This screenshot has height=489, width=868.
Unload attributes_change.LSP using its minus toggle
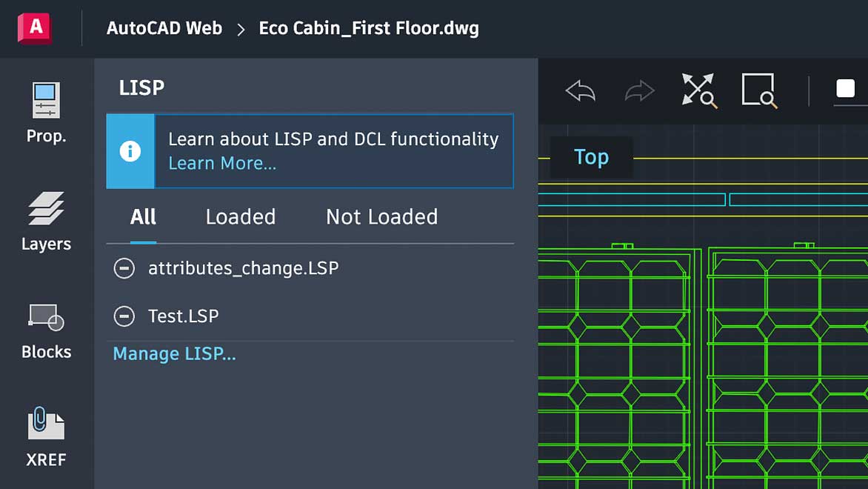point(124,268)
